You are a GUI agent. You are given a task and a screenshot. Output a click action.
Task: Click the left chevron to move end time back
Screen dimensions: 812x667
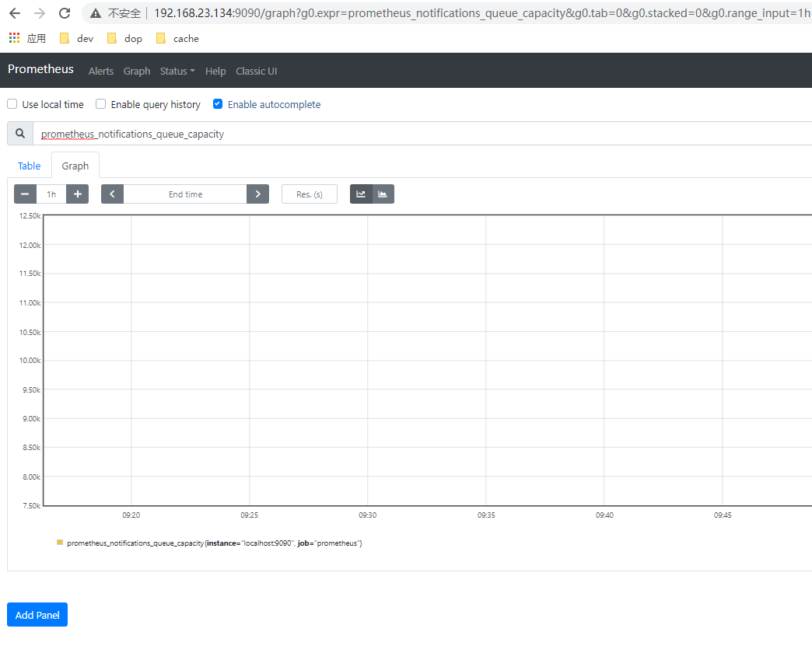pos(112,194)
